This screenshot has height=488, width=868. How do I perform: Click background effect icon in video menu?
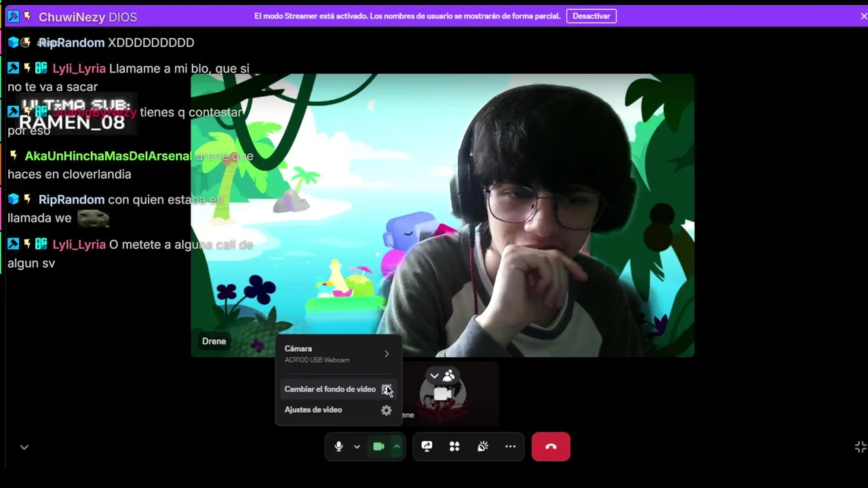(386, 389)
